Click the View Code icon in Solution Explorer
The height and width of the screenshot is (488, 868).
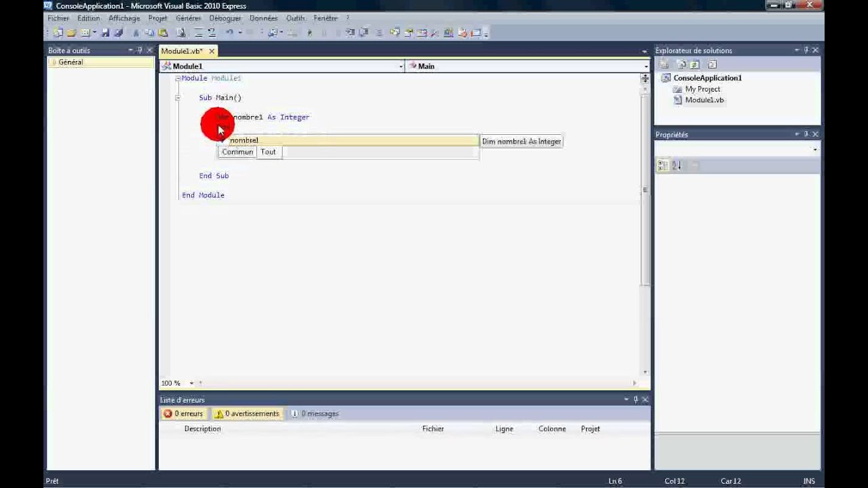pos(712,64)
